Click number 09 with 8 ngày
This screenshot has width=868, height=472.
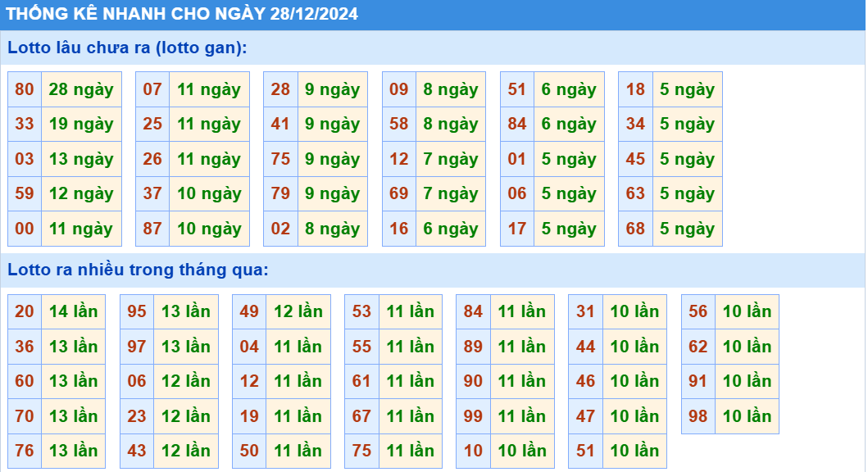[x=398, y=89]
